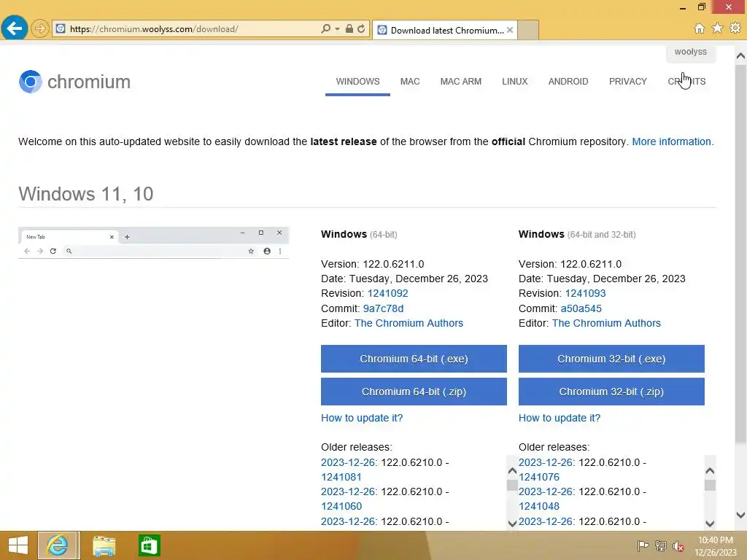Minimize the Internet Explorer window

(683, 7)
